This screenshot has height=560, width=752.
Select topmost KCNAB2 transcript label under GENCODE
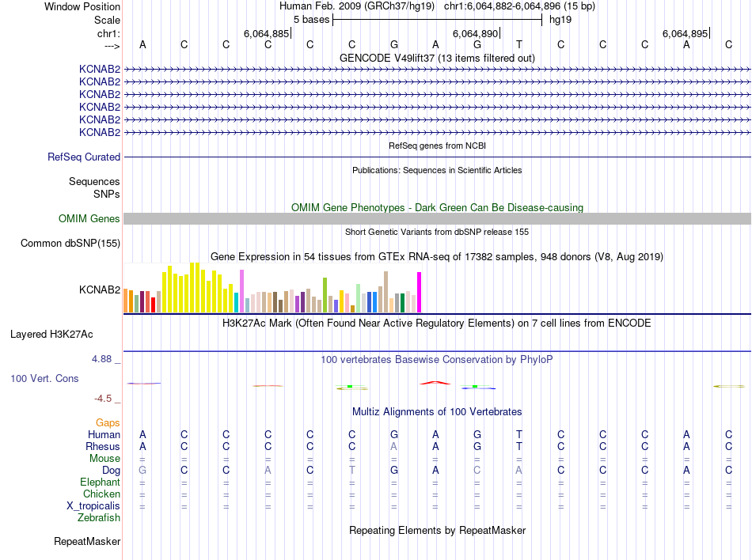pyautogui.click(x=99, y=69)
